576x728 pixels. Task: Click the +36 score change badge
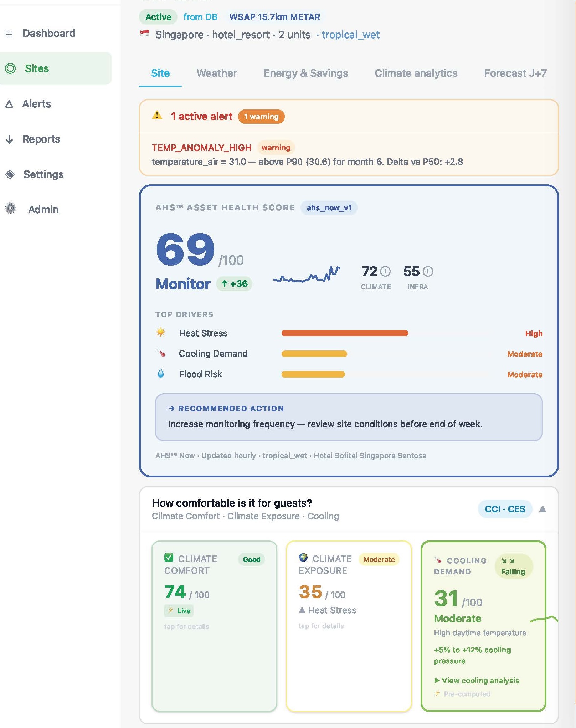pos(234,284)
